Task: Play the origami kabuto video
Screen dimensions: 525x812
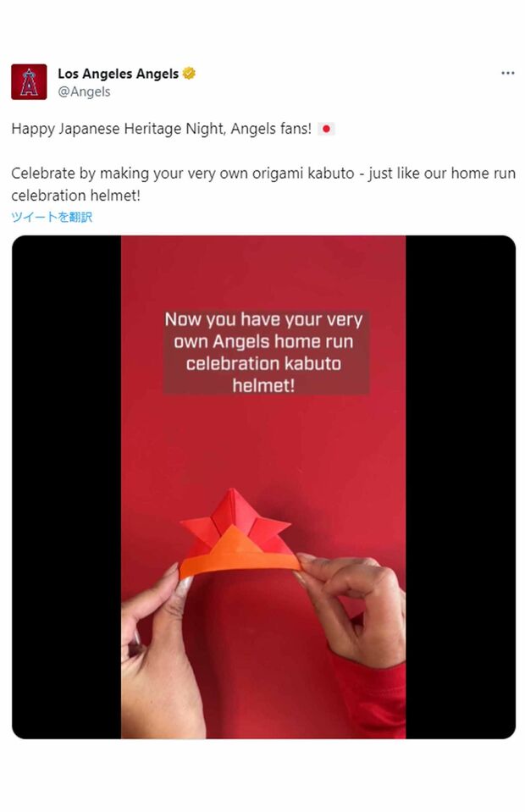Action: [x=263, y=487]
